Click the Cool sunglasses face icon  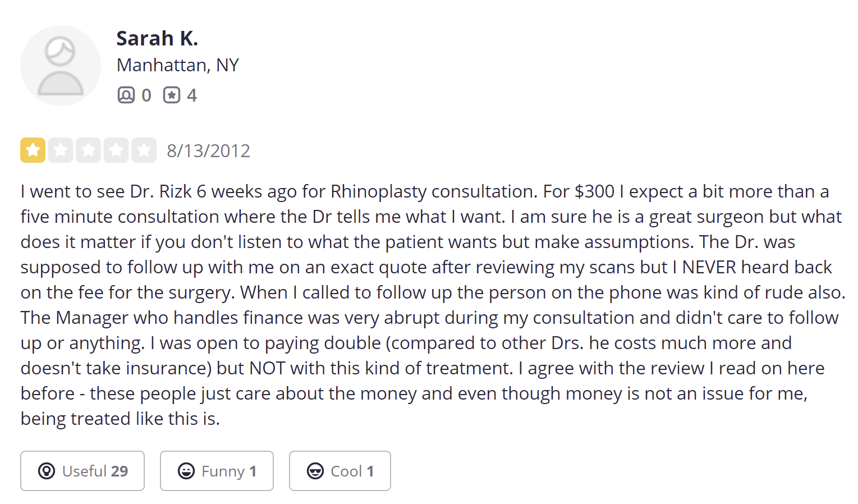click(315, 471)
